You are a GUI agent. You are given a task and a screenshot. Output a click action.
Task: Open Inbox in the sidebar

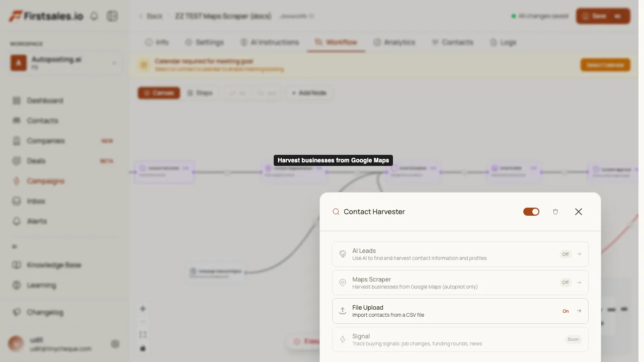pyautogui.click(x=64, y=201)
